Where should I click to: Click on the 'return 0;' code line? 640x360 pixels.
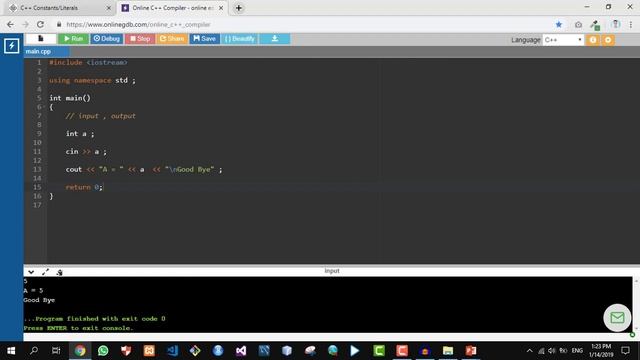(84, 187)
